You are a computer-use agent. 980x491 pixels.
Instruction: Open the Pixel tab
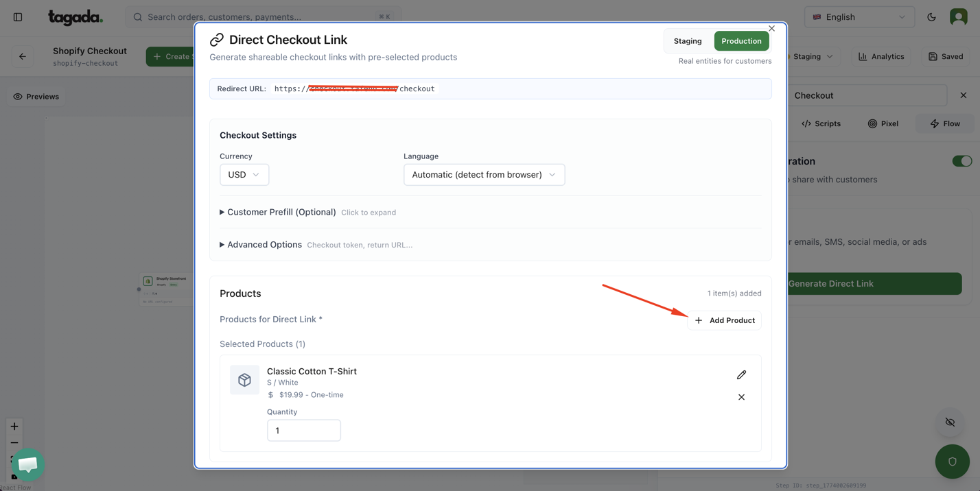pos(883,124)
